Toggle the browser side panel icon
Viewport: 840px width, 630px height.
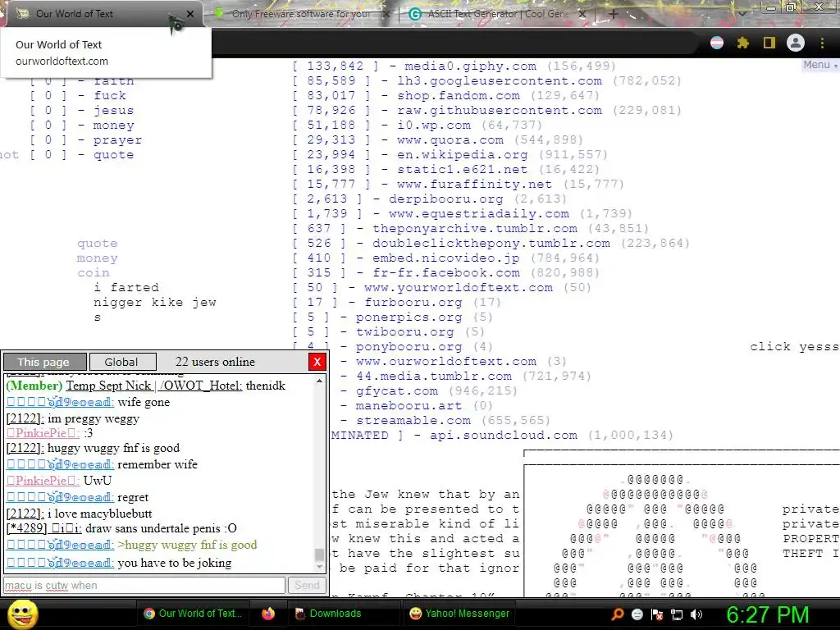769,43
